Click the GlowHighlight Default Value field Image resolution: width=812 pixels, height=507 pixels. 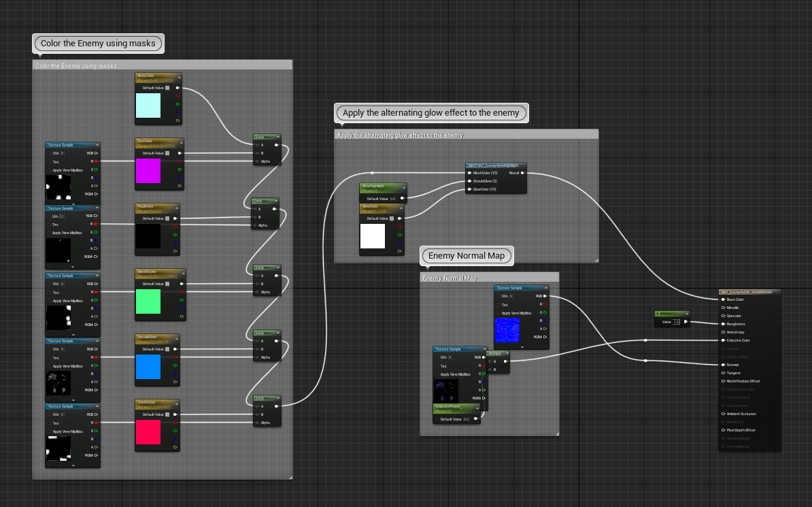click(x=392, y=199)
